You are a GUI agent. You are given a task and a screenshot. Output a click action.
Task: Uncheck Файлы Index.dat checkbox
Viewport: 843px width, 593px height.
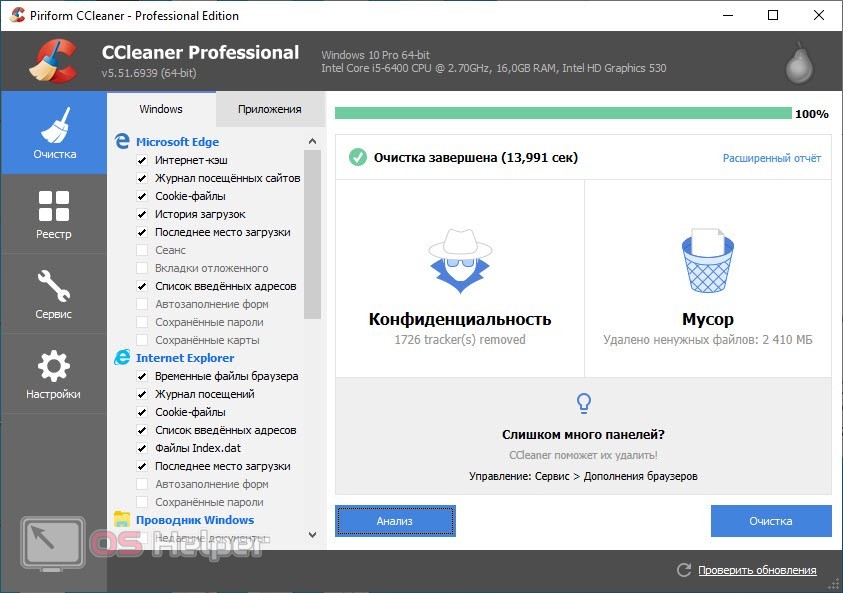(x=142, y=448)
